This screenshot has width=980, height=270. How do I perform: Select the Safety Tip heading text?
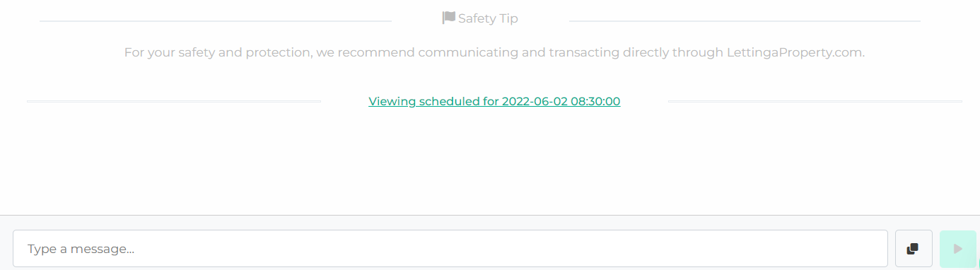point(488,18)
